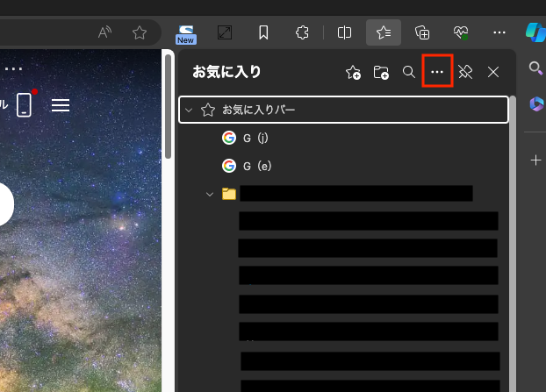Create new folder in favorites panel
This screenshot has height=392, width=546.
tap(381, 73)
